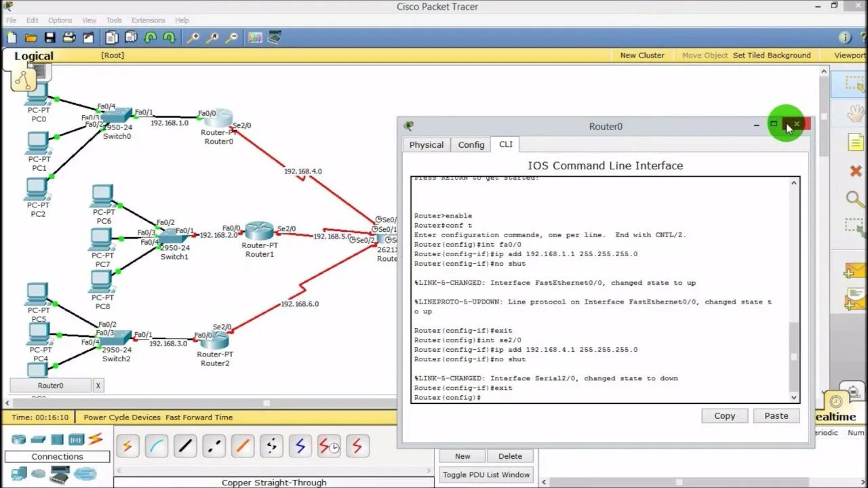The image size is (868, 488).
Task: Close the Router0 taskbar item X
Action: coord(98,385)
